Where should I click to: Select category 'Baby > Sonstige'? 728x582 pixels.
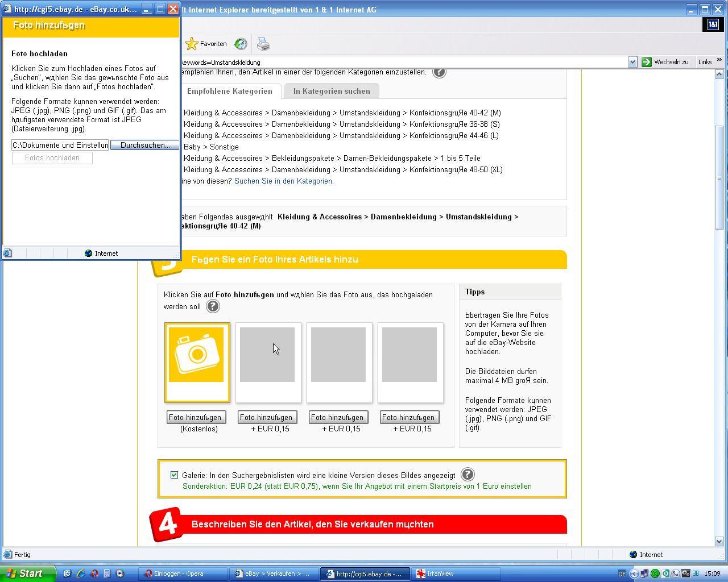click(x=211, y=147)
